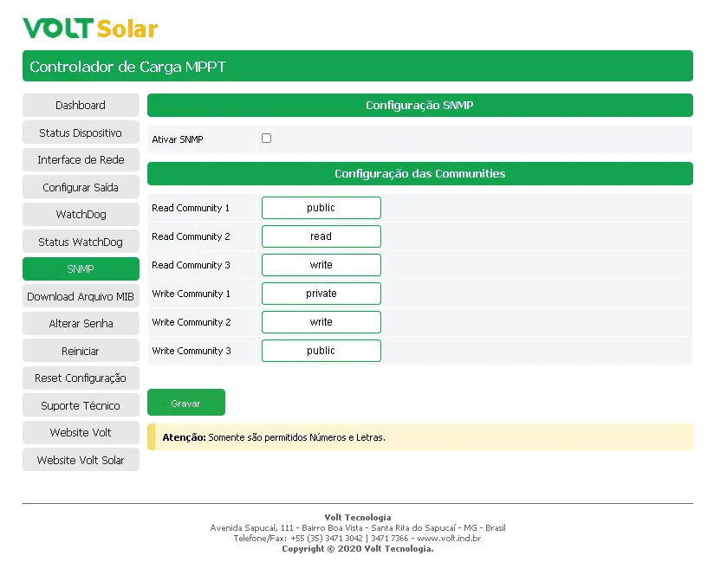The height and width of the screenshot is (588, 714).
Task: Click the VOLT Solar logo
Action: (90, 29)
